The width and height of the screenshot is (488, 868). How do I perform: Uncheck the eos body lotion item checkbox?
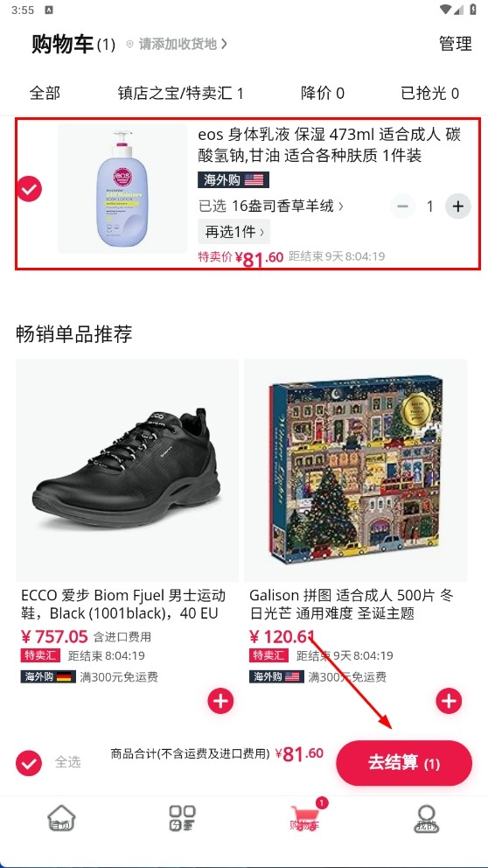(x=30, y=189)
